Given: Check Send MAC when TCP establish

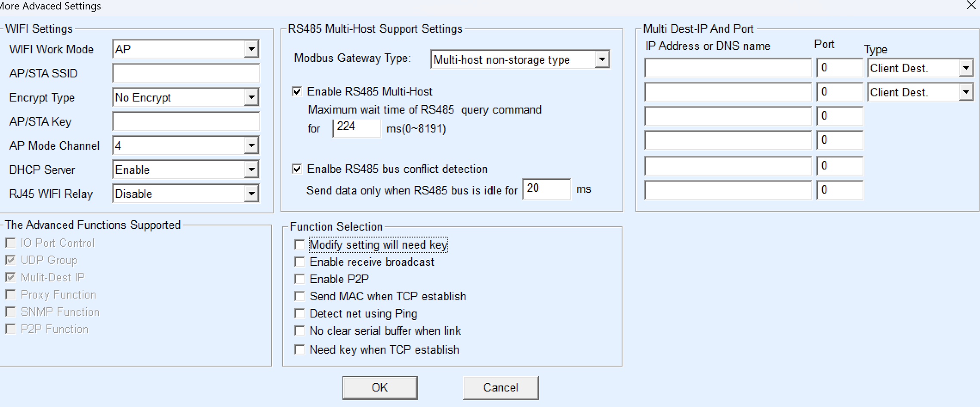Looking at the screenshot, I should pos(299,296).
